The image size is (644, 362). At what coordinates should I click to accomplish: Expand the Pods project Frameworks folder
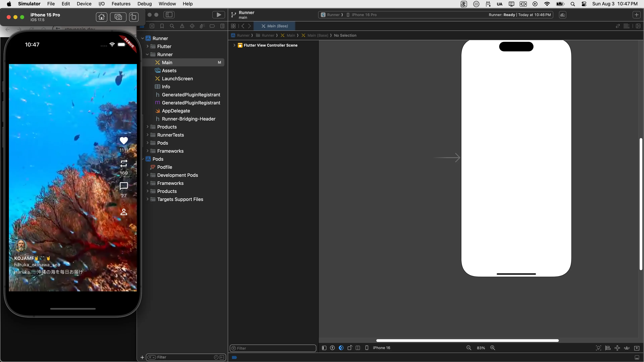tap(147, 183)
